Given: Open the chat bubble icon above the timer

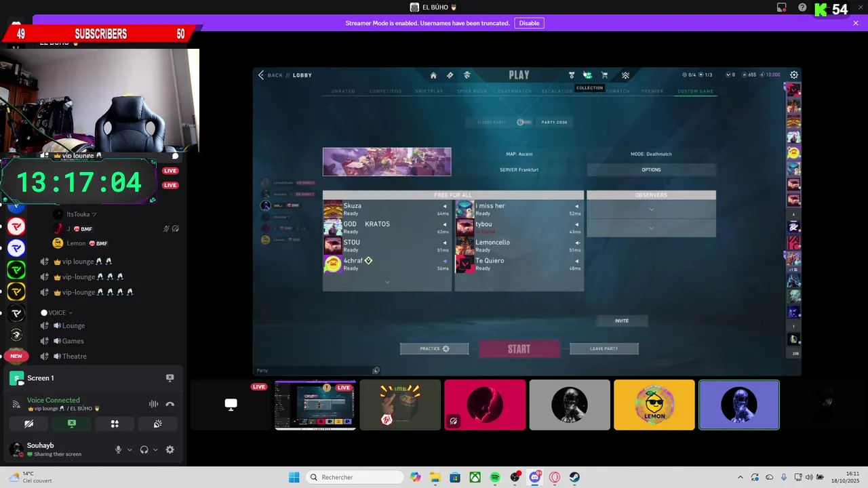Looking at the screenshot, I should click(x=175, y=156).
